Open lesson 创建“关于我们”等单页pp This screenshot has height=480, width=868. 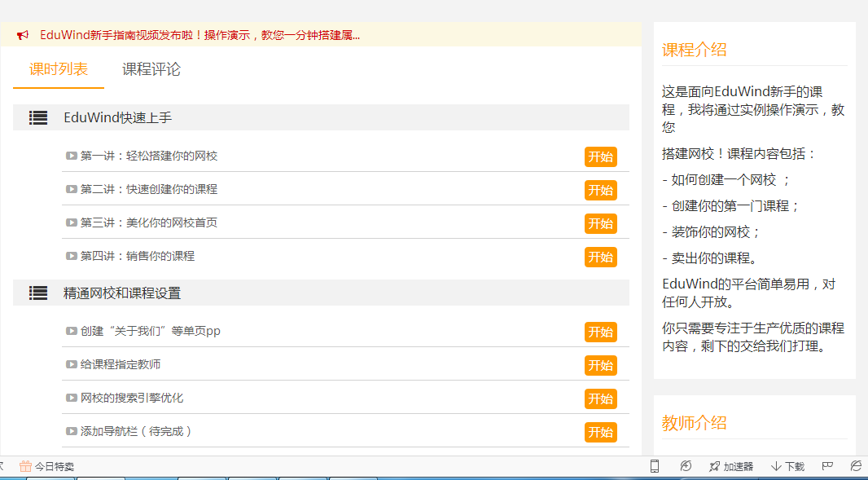(151, 331)
